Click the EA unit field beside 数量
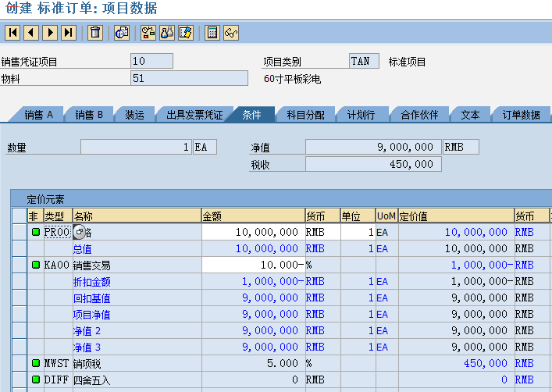This screenshot has height=392, width=552. (205, 147)
